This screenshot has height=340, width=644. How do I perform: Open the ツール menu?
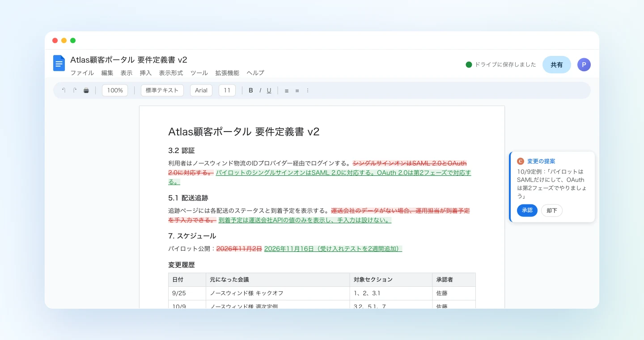199,73
